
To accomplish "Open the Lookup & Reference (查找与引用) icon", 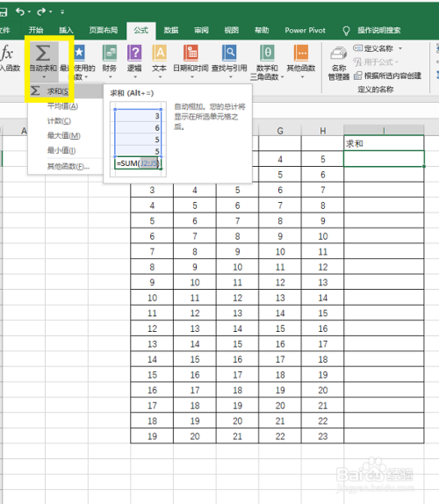I will coord(229,53).
